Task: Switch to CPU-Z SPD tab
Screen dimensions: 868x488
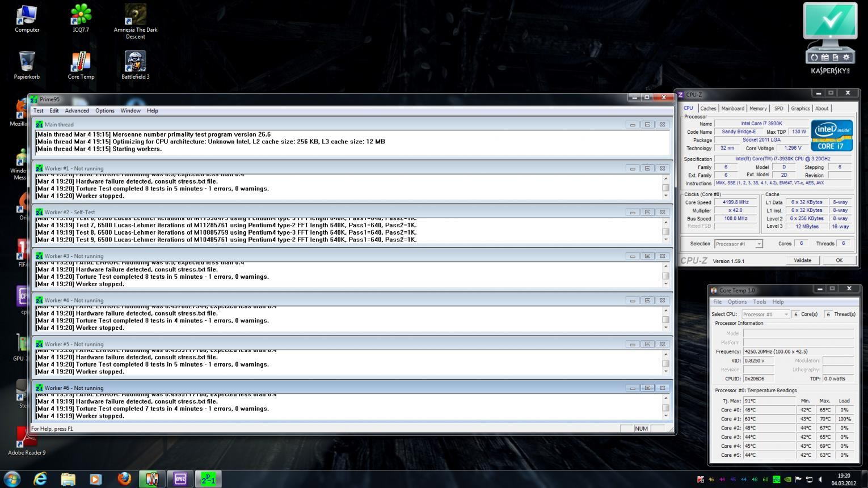Action: pyautogui.click(x=778, y=108)
